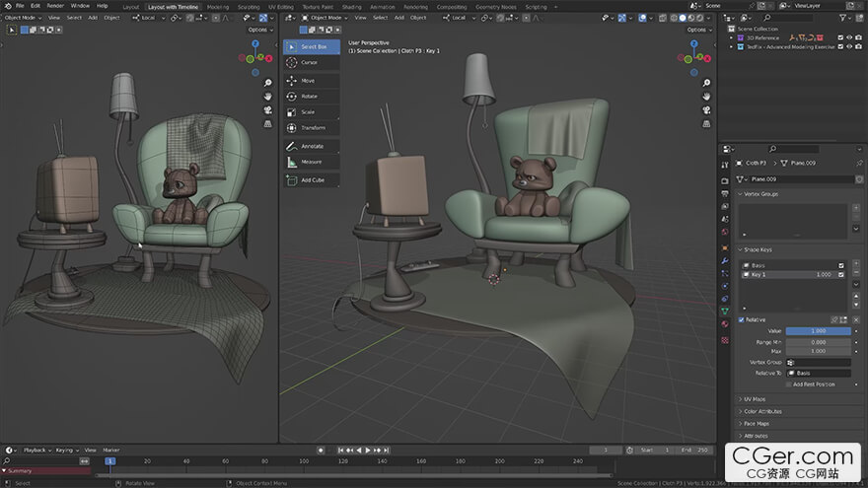Image resolution: width=868 pixels, height=488 pixels.
Task: Click the play button in timeline
Action: (368, 451)
